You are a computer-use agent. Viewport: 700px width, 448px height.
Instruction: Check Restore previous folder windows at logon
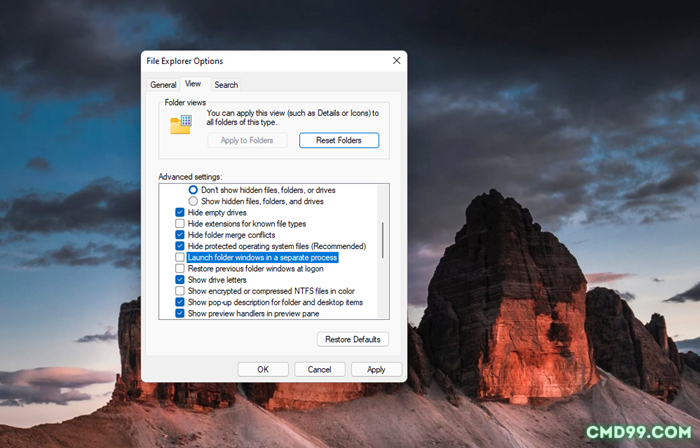tap(179, 269)
